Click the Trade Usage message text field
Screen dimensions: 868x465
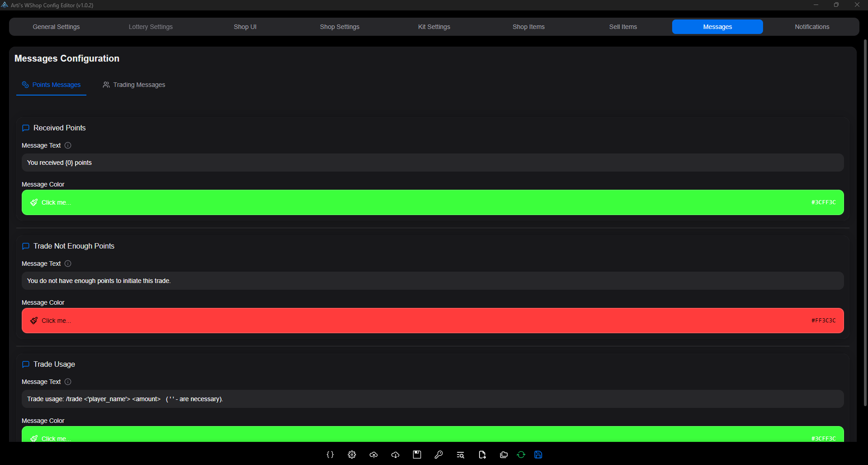tap(432, 399)
